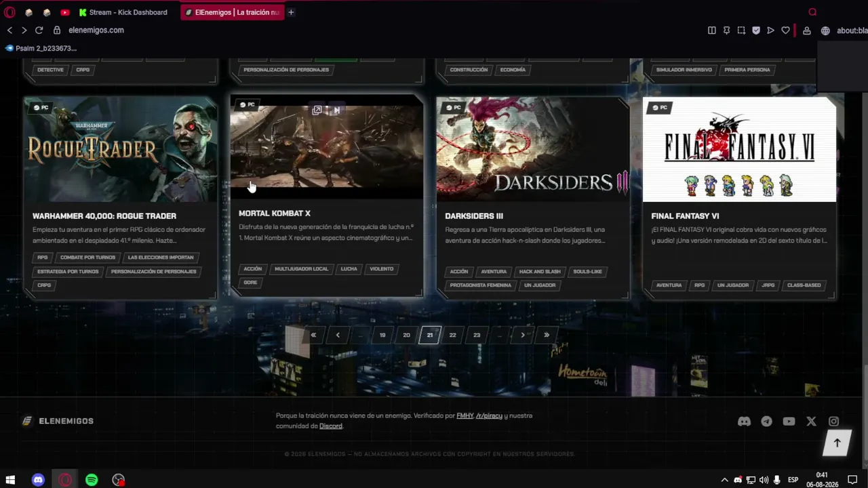Open the Final Fantasy VI title link
The height and width of the screenshot is (488, 868).
pyautogui.click(x=685, y=216)
